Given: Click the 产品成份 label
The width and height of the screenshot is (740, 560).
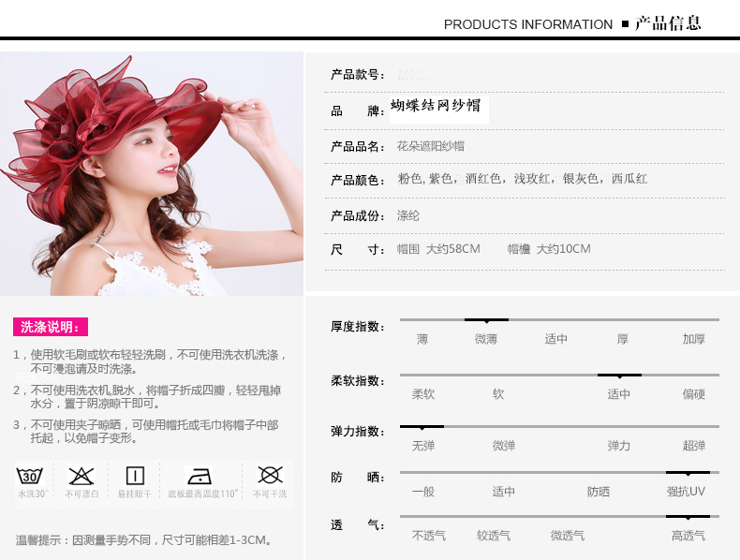Looking at the screenshot, I should pos(358,216).
